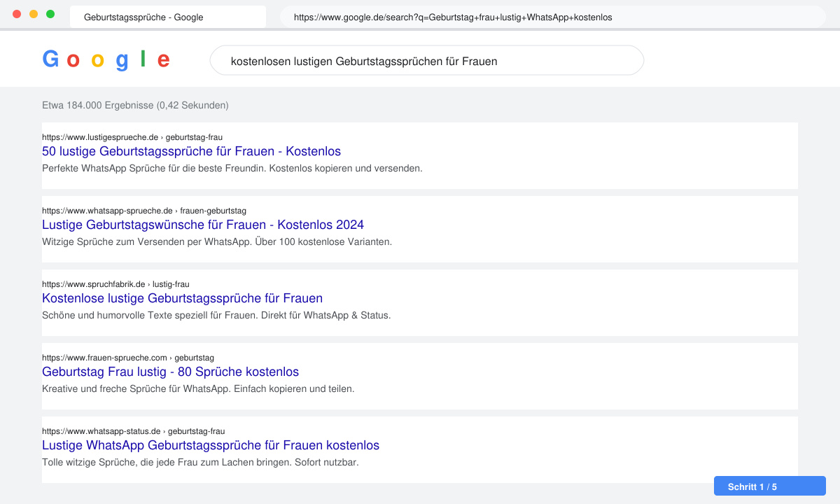The image size is (840, 504).
Task: Open 'Kostenlose lustige Geburtstagssprüche für Frauen' result
Action: click(182, 298)
